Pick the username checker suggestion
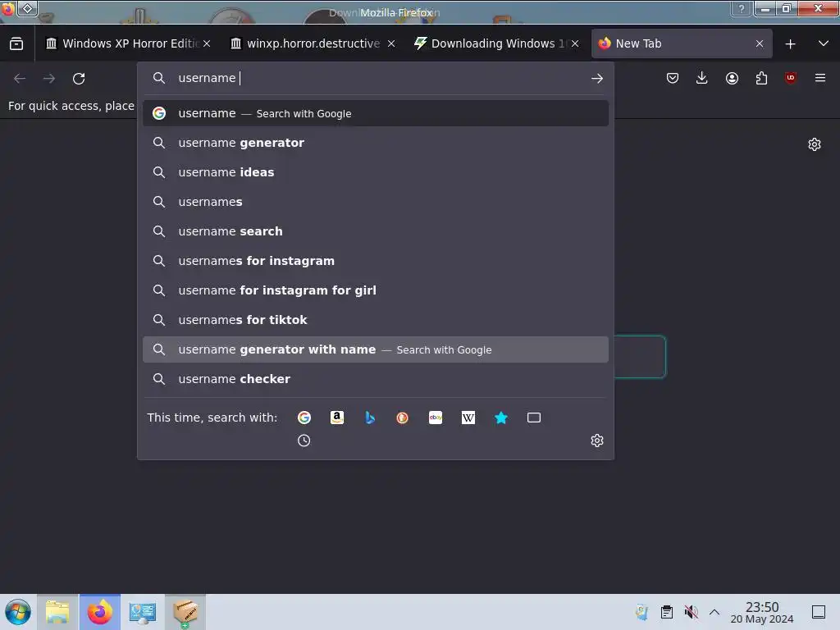 376,379
